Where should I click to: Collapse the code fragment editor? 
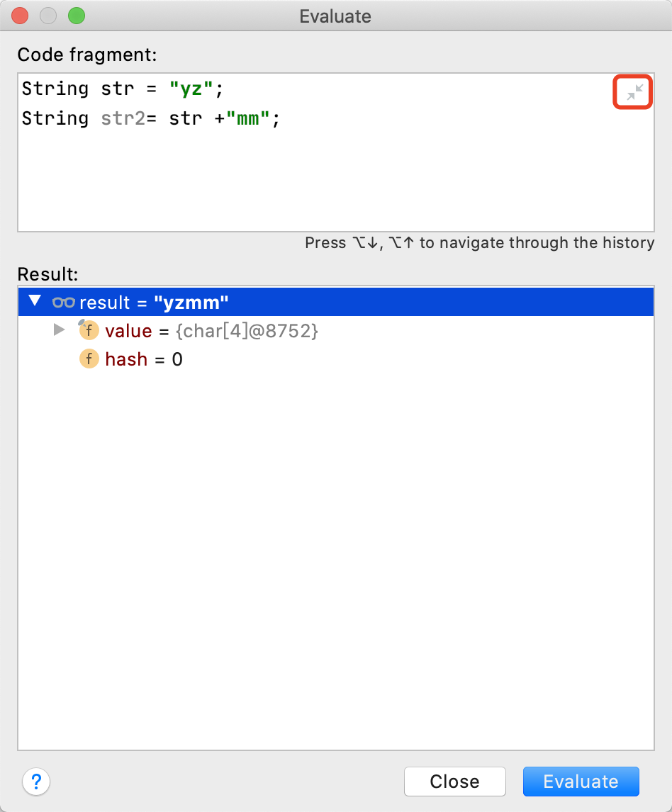tap(634, 92)
